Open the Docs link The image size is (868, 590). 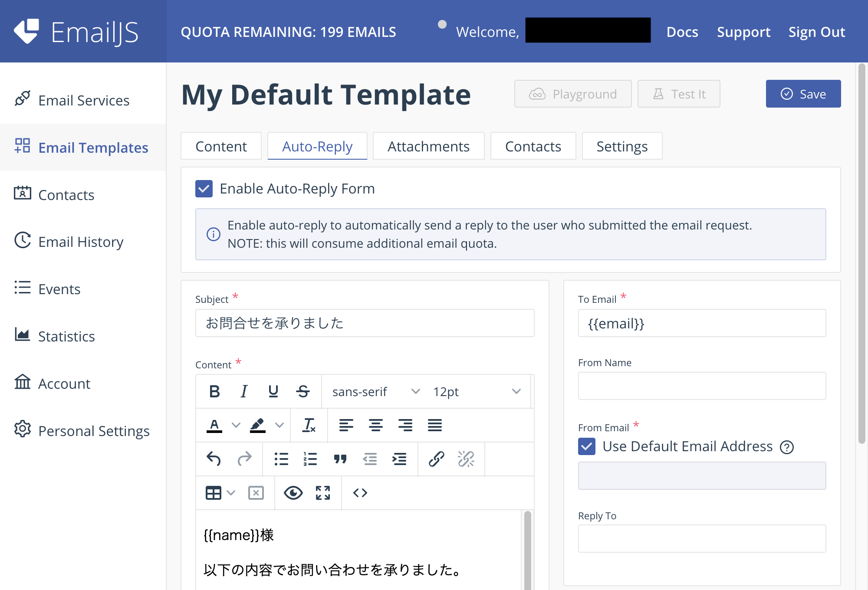pos(682,32)
